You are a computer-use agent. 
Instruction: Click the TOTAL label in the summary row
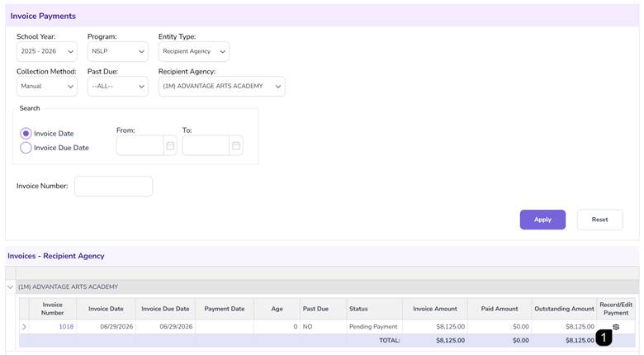pos(390,340)
